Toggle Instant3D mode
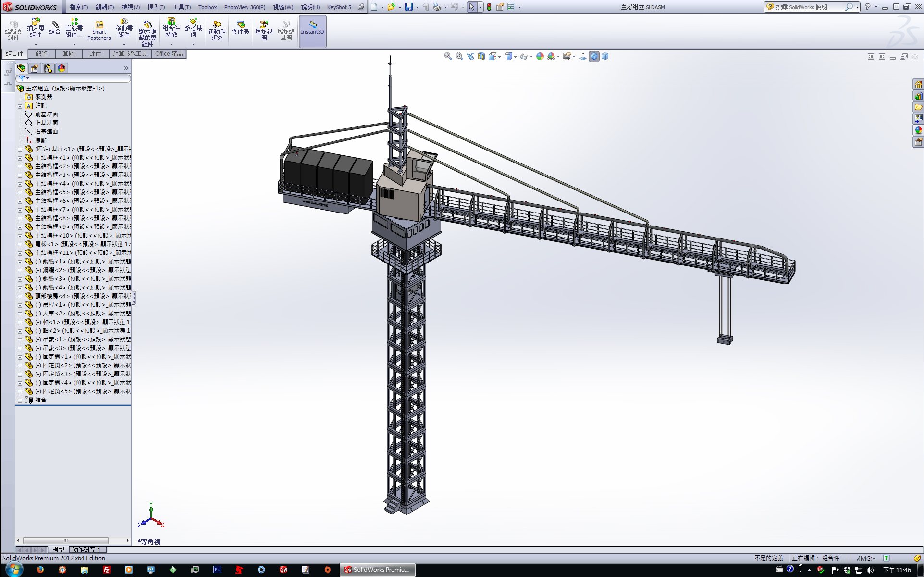 [x=312, y=30]
